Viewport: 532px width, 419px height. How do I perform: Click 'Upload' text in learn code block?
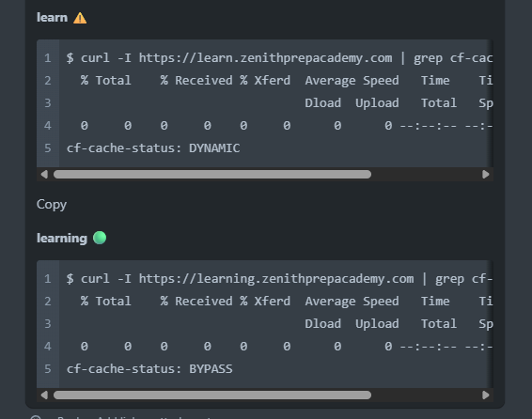click(377, 103)
